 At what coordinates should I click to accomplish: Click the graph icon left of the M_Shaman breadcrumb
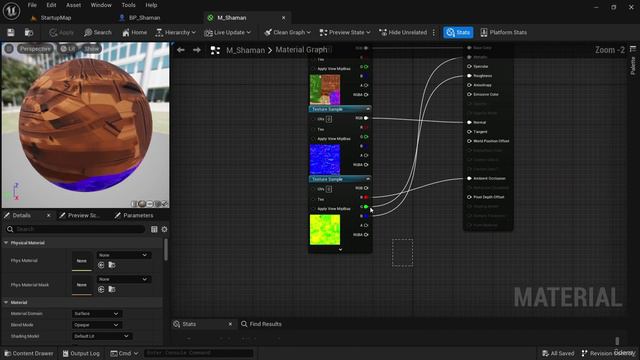[x=215, y=50]
